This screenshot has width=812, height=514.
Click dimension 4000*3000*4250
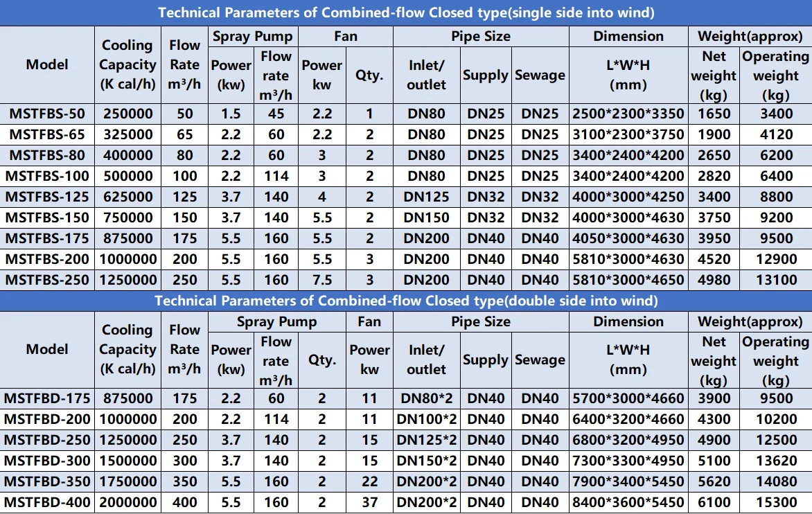pos(628,197)
